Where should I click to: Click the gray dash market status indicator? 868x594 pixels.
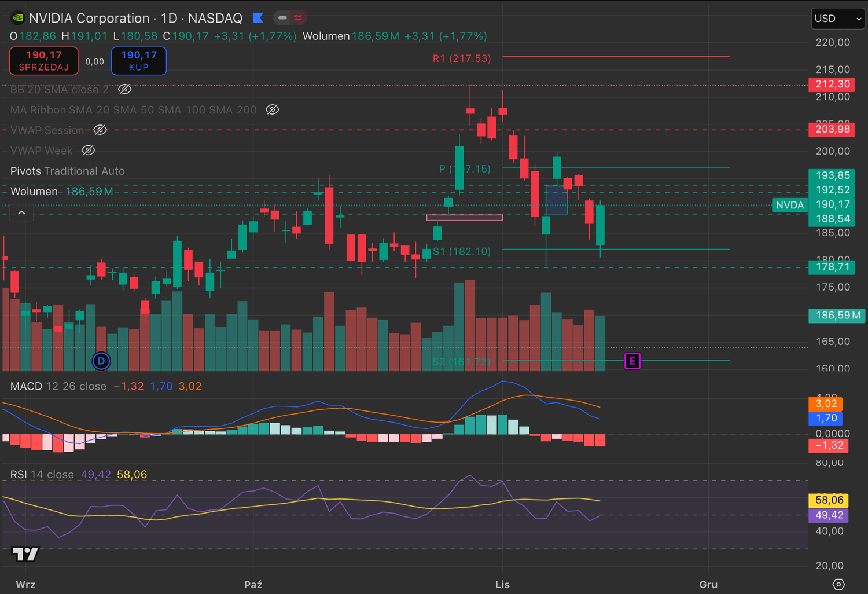282,18
